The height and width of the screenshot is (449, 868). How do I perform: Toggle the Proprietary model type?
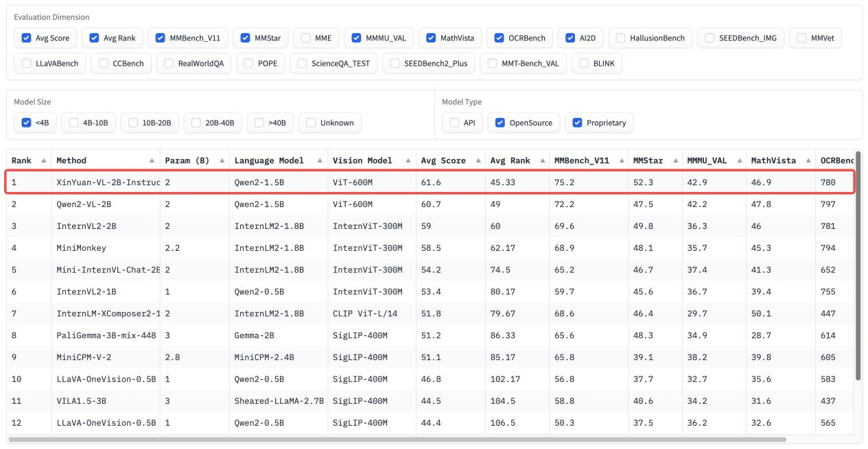(576, 123)
